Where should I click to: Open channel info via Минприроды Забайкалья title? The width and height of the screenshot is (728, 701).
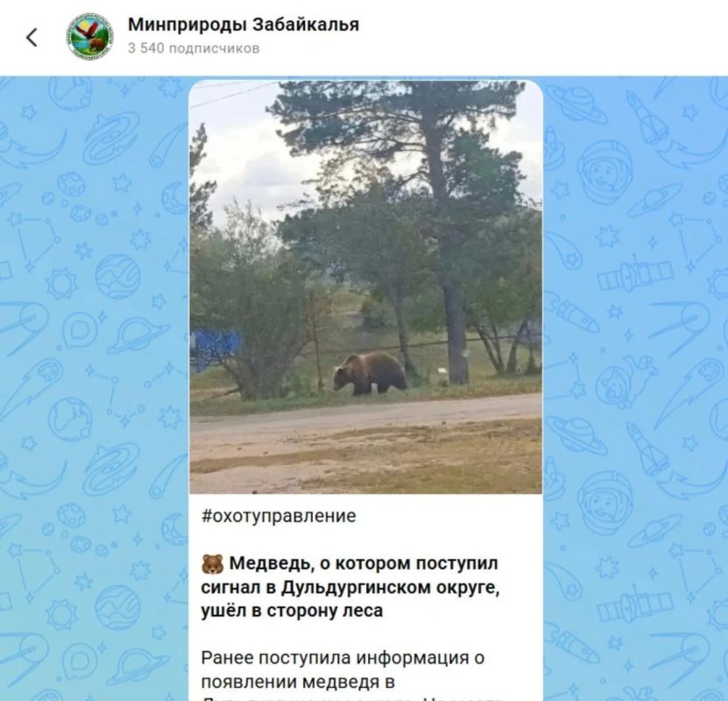click(x=244, y=25)
